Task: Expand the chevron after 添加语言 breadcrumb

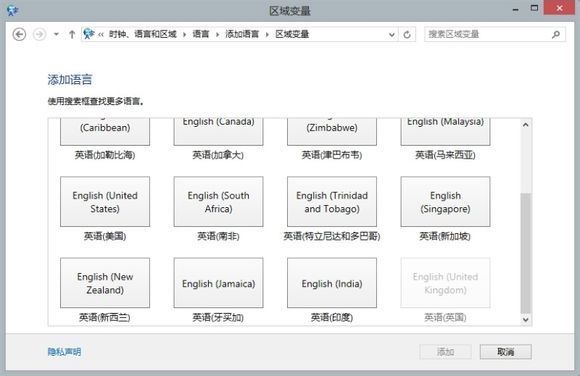Action: point(267,35)
